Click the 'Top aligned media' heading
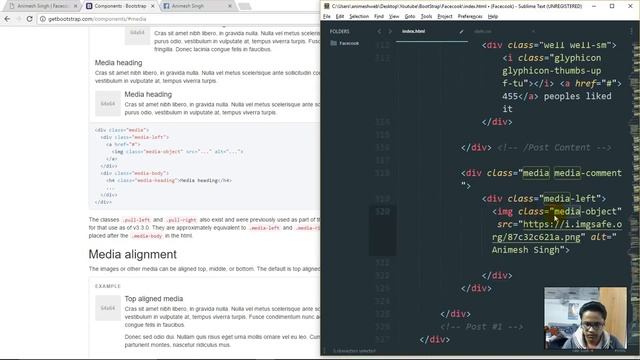Viewport: 640px width, 360px height. click(x=154, y=299)
